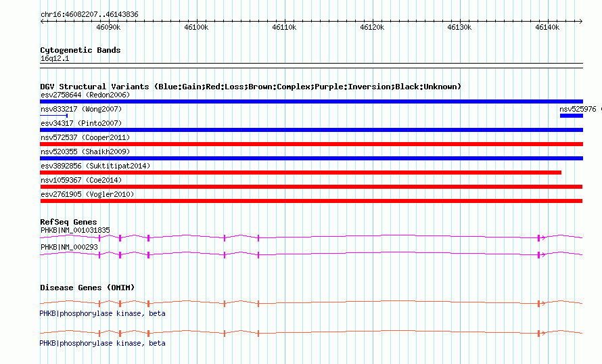Click the 46130k ruler tick label
Screen dimensions: 602x364
tap(459, 27)
